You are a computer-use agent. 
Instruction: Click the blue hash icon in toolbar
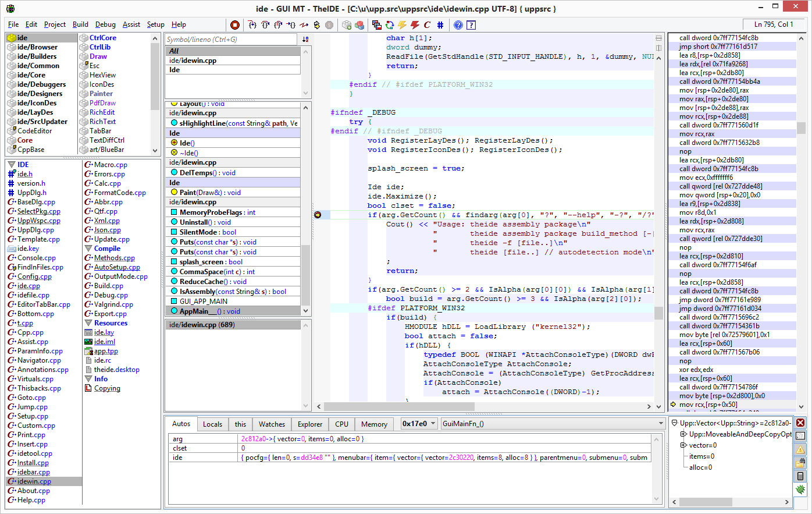click(x=440, y=24)
